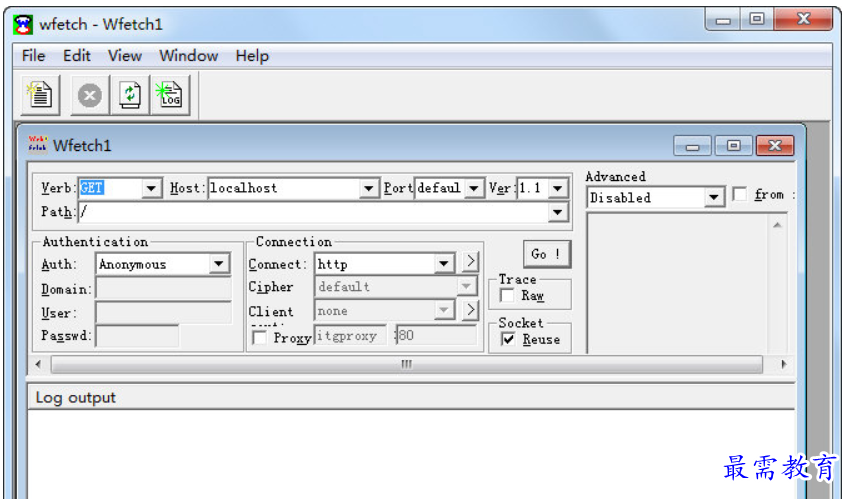Expand the Host dropdown

pos(368,188)
